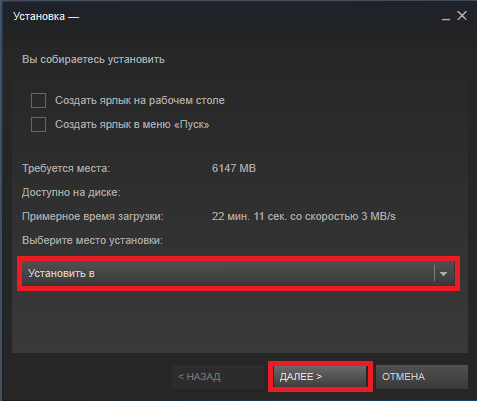
Task: Proceed with the ДАЛЕЕ > button
Action: pos(320,377)
